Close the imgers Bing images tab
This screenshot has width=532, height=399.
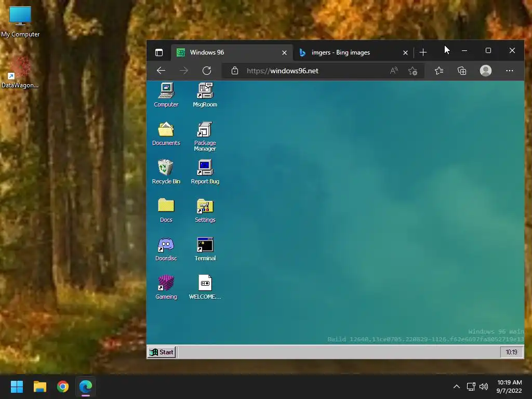coord(405,52)
